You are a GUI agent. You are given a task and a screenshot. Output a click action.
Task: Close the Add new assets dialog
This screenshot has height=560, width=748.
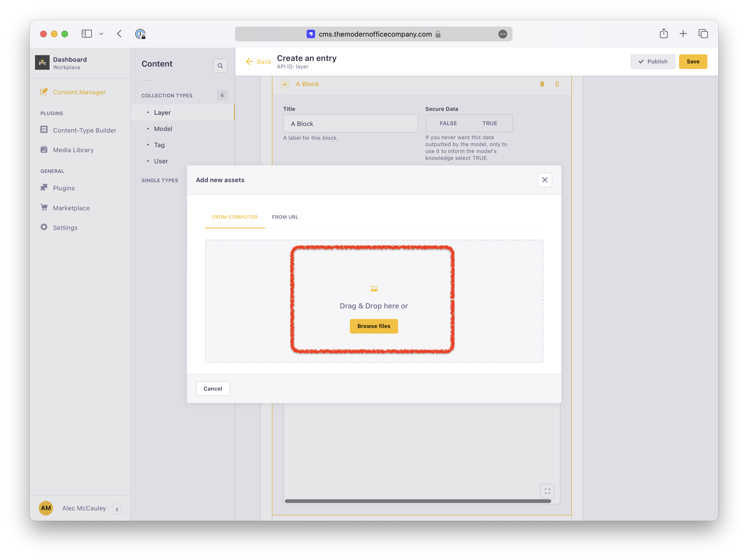click(x=545, y=180)
